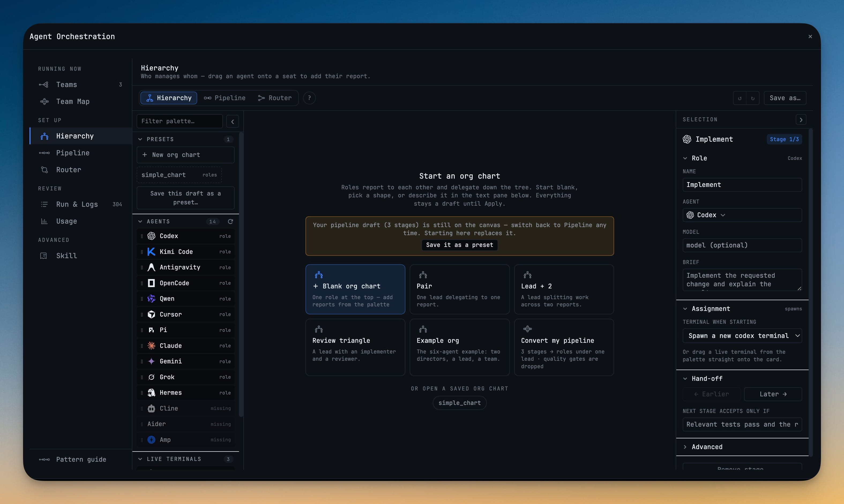Click the Aider agent row
The height and width of the screenshot is (504, 844).
tap(185, 424)
